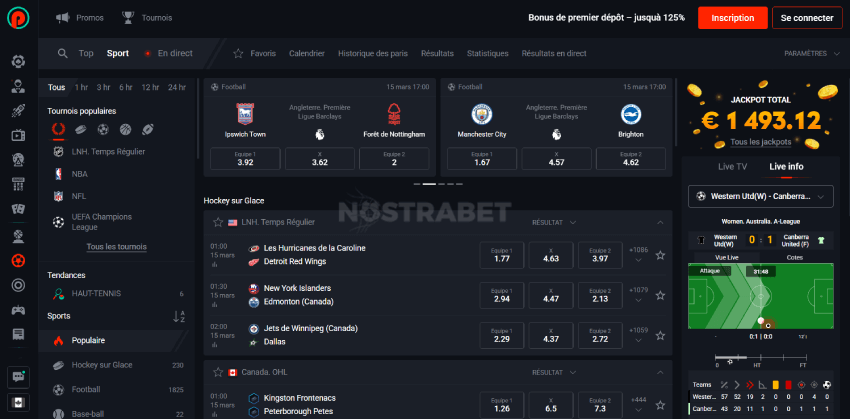
Task: Open statistics icon for Islanders vs Edmonton match
Action: 215,305
